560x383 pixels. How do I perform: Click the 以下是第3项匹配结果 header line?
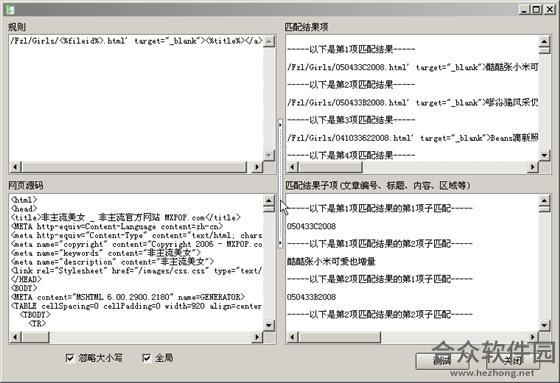pos(351,120)
